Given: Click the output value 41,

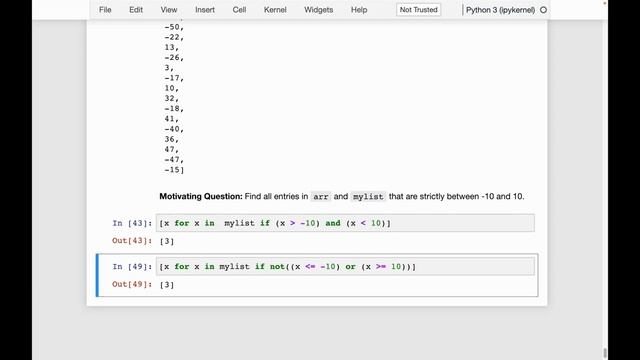Looking at the screenshot, I should [x=172, y=119].
